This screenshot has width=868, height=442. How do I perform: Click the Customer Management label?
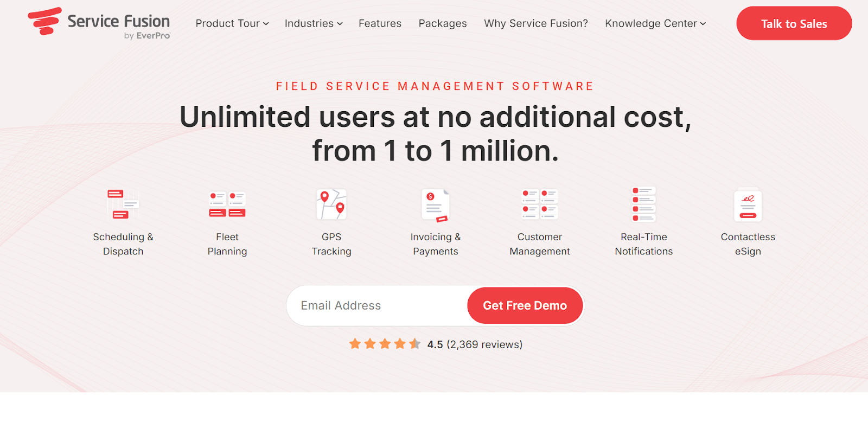pyautogui.click(x=540, y=244)
